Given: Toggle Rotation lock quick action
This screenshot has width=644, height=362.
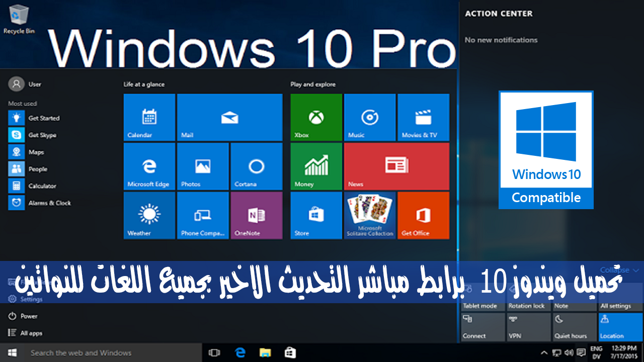Looking at the screenshot, I should (x=529, y=297).
